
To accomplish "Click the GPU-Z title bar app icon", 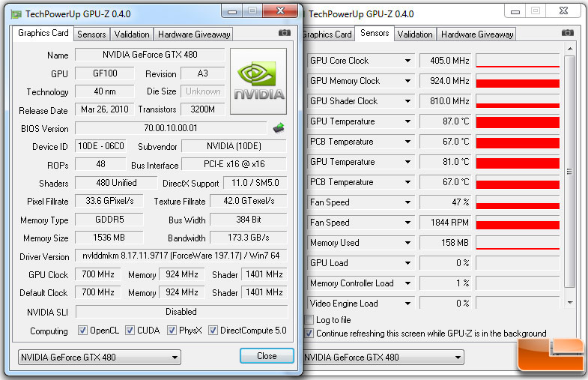I will (x=15, y=13).
